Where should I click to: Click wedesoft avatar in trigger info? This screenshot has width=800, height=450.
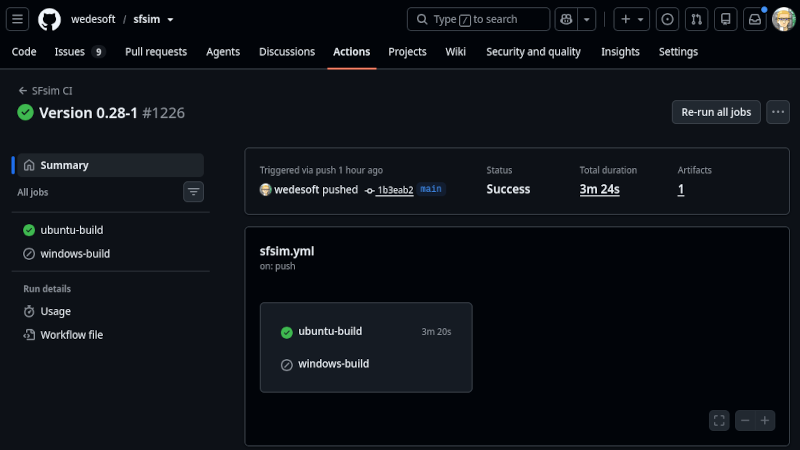[265, 190]
